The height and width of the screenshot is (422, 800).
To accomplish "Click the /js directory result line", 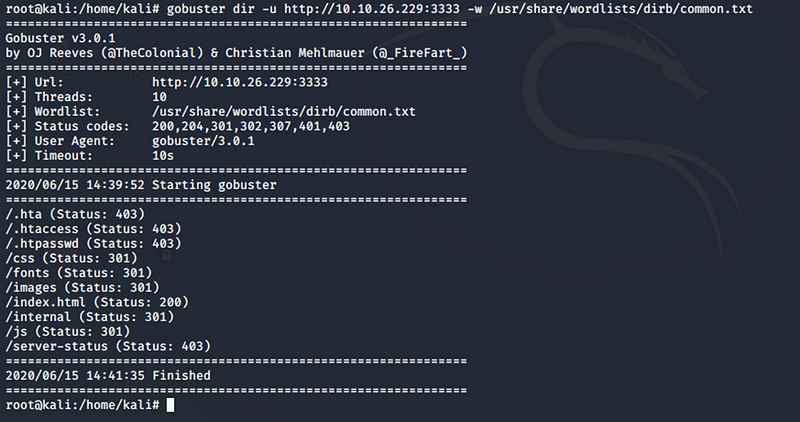I will point(68,332).
